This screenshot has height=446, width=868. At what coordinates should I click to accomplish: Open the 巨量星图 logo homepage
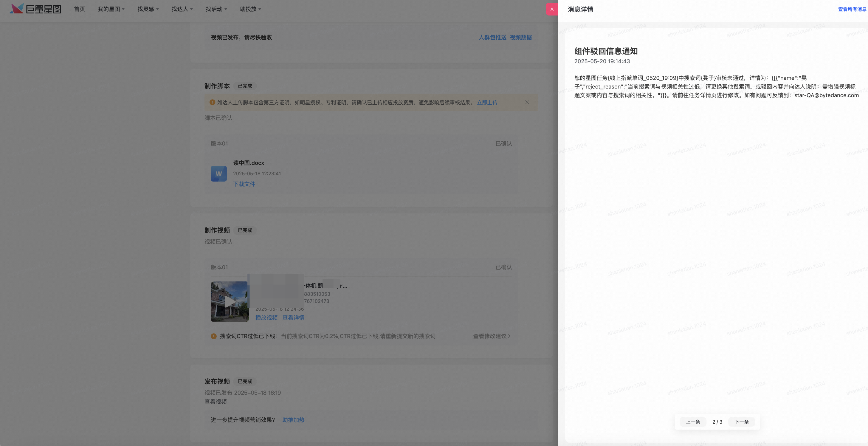35,9
